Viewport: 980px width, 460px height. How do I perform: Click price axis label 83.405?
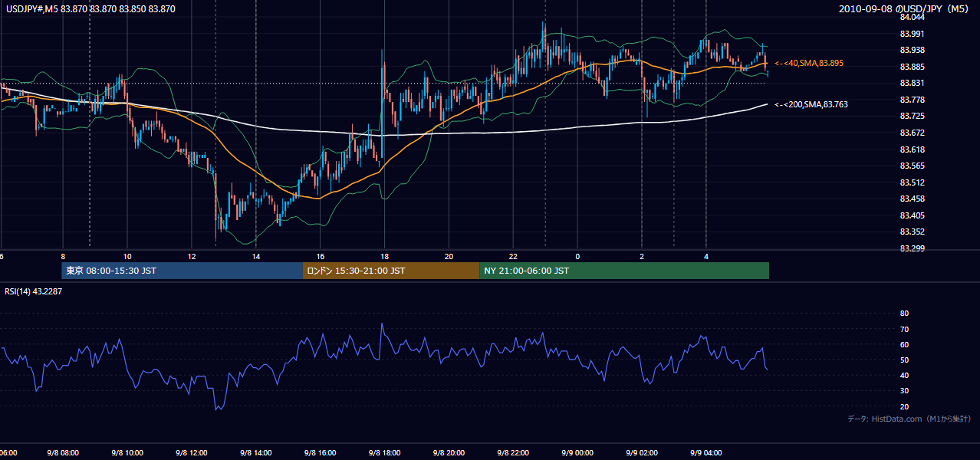tap(913, 215)
